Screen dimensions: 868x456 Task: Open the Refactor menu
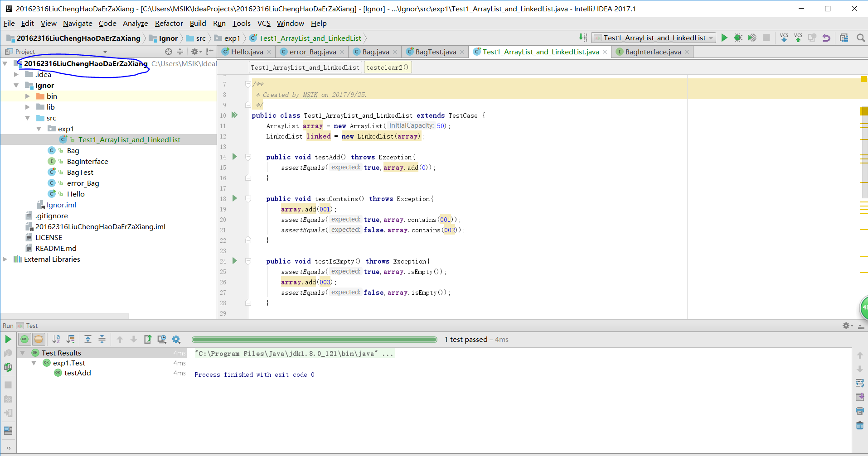(169, 23)
